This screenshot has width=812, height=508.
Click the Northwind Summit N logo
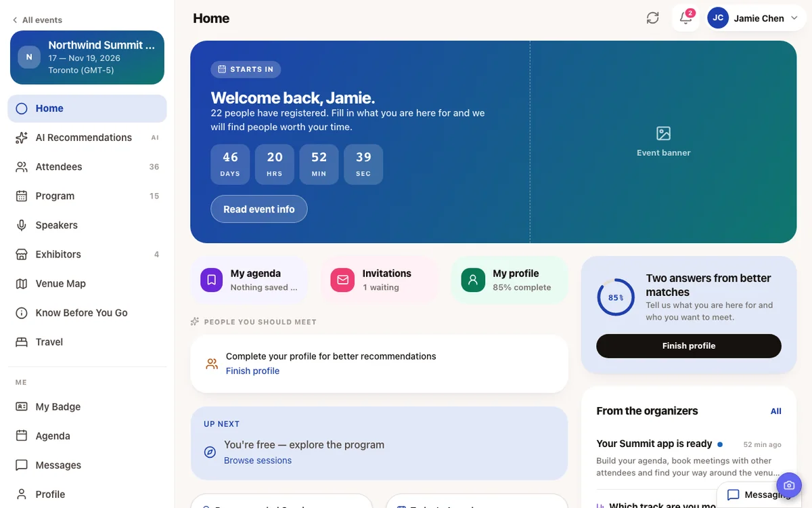tap(29, 58)
